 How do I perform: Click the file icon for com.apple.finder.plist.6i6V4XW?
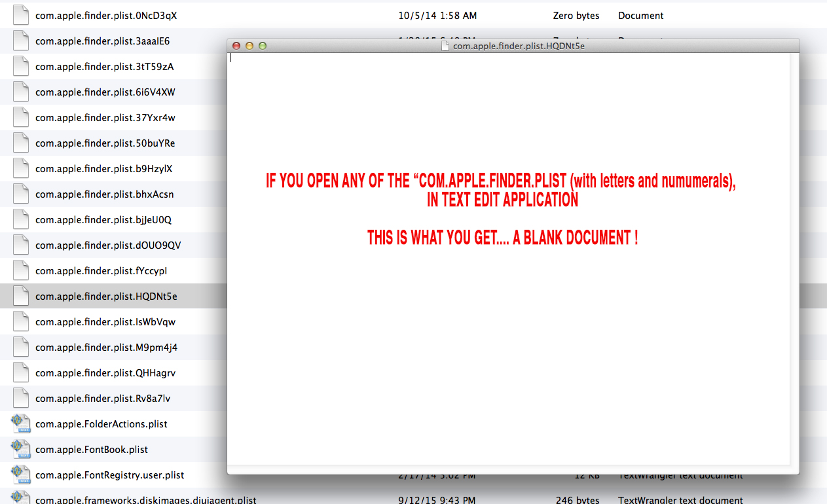pos(21,92)
